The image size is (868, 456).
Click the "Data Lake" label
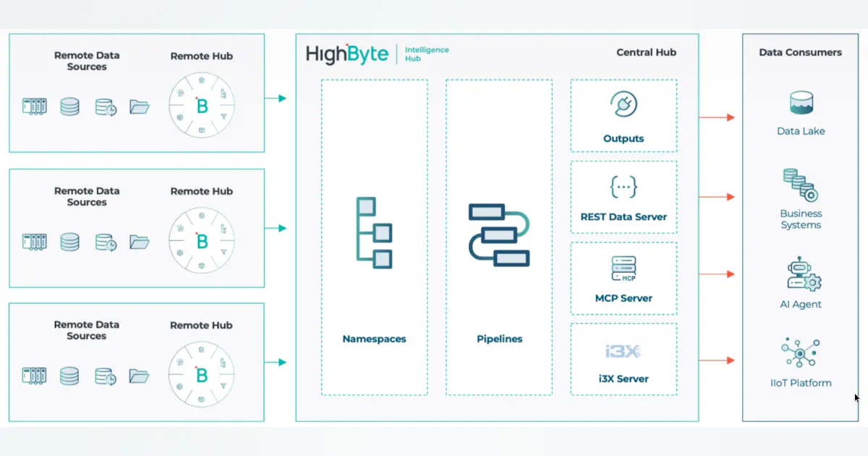[x=801, y=131]
